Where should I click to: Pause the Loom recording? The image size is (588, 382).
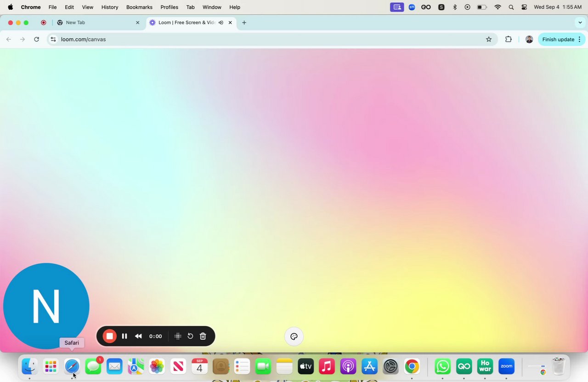point(124,336)
